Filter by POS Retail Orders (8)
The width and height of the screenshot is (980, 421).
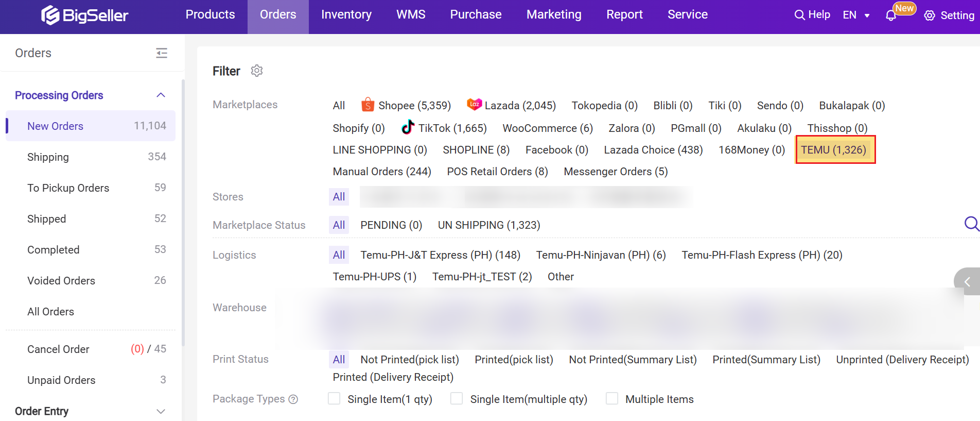point(497,172)
